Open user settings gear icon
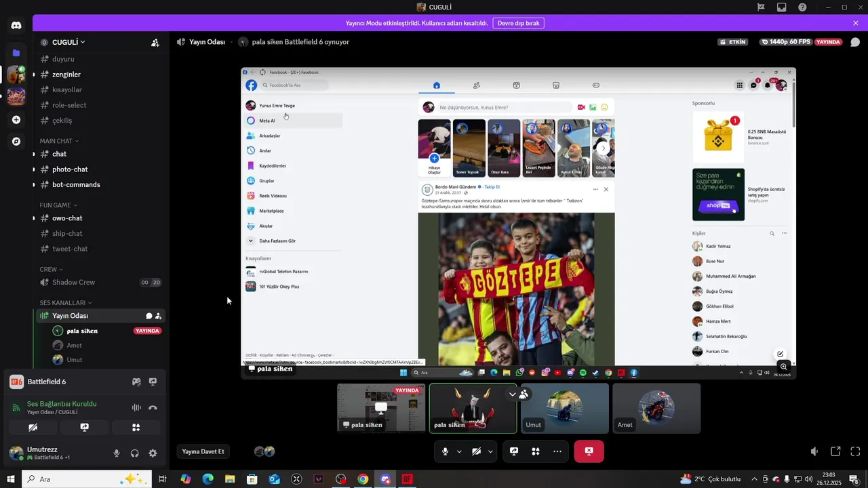868x488 pixels. (153, 453)
